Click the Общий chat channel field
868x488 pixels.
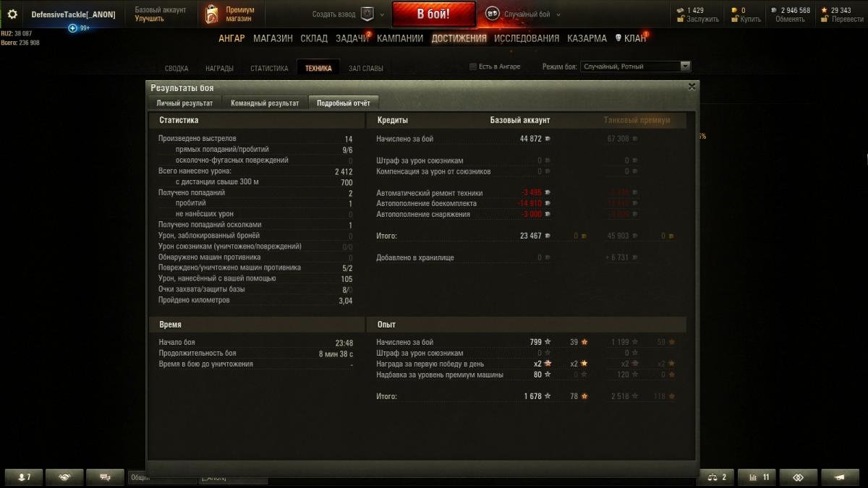coord(162,478)
